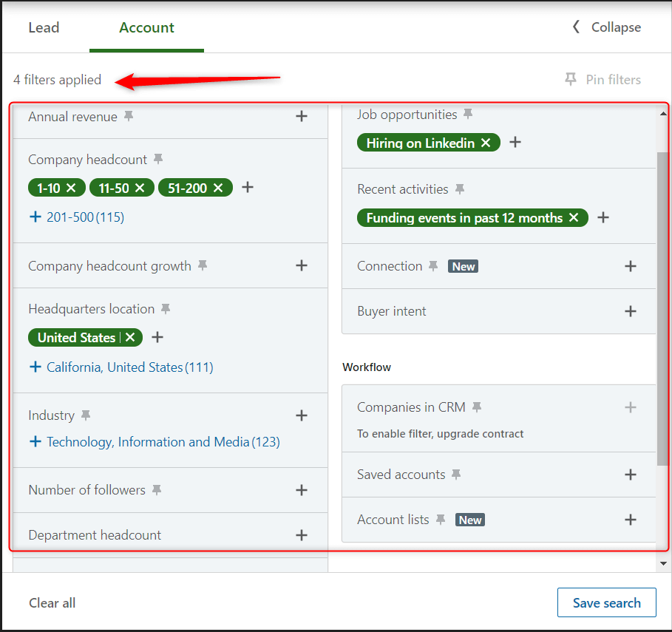Click the scrollbar down arrow
The width and height of the screenshot is (672, 632).
click(x=663, y=563)
